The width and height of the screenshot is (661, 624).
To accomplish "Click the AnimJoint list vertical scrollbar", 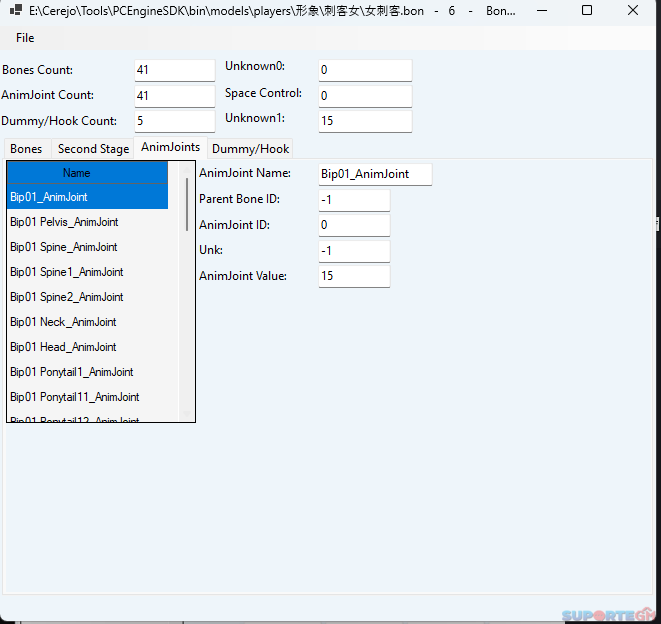I will point(186,300).
